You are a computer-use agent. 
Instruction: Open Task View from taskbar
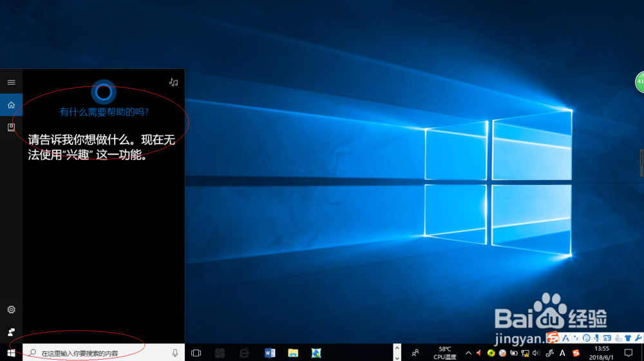point(196,353)
